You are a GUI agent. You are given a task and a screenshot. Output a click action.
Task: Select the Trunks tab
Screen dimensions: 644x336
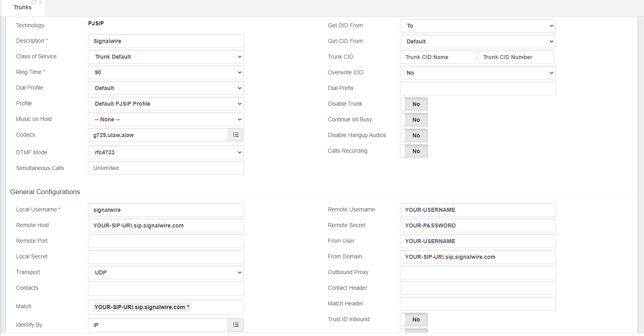(22, 7)
